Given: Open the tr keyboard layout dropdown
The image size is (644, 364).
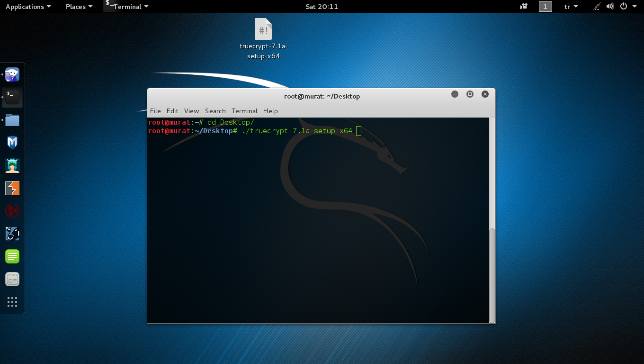Looking at the screenshot, I should pos(571,7).
